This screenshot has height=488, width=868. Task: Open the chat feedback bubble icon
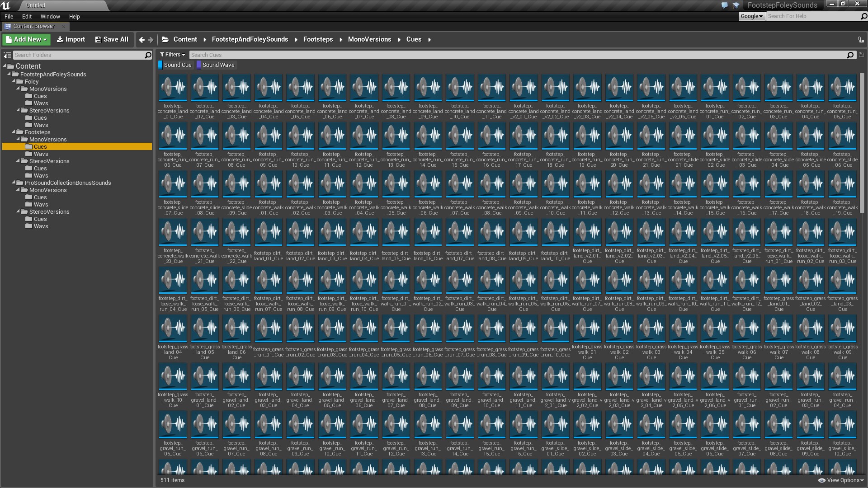[x=724, y=5]
